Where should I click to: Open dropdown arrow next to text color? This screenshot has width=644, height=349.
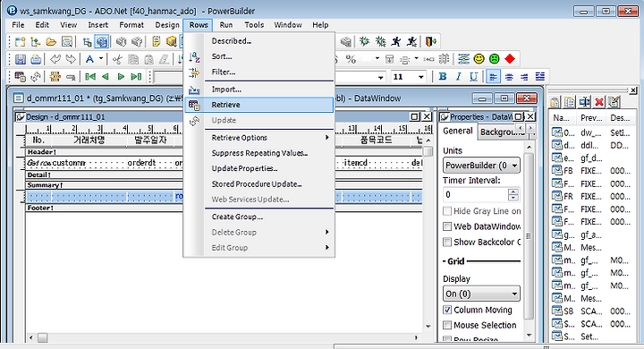coord(100,59)
